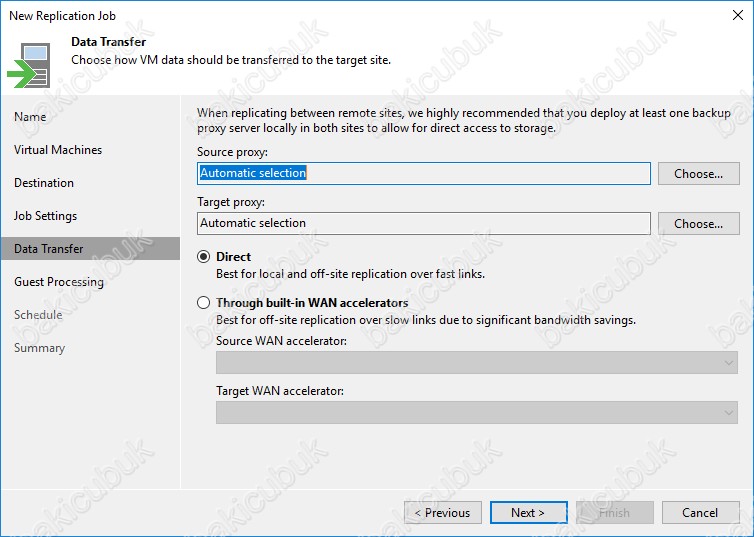
Task: Open the Destination wizard step
Action: [44, 183]
